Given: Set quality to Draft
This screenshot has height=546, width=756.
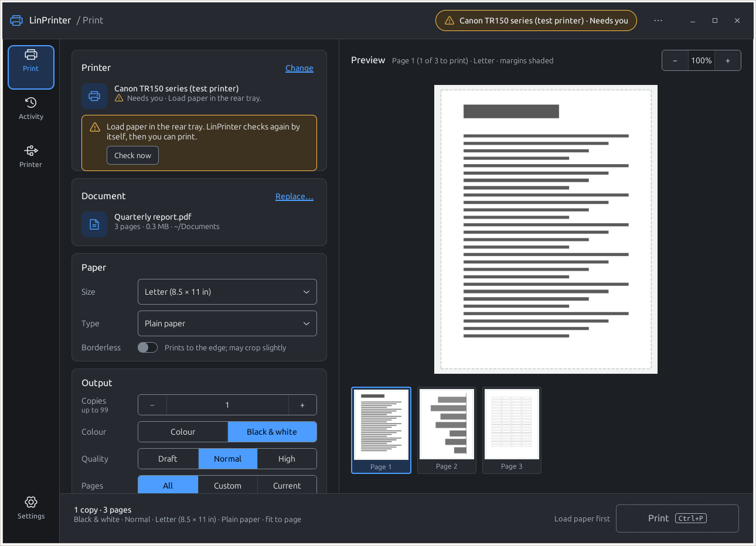Looking at the screenshot, I should [168, 459].
